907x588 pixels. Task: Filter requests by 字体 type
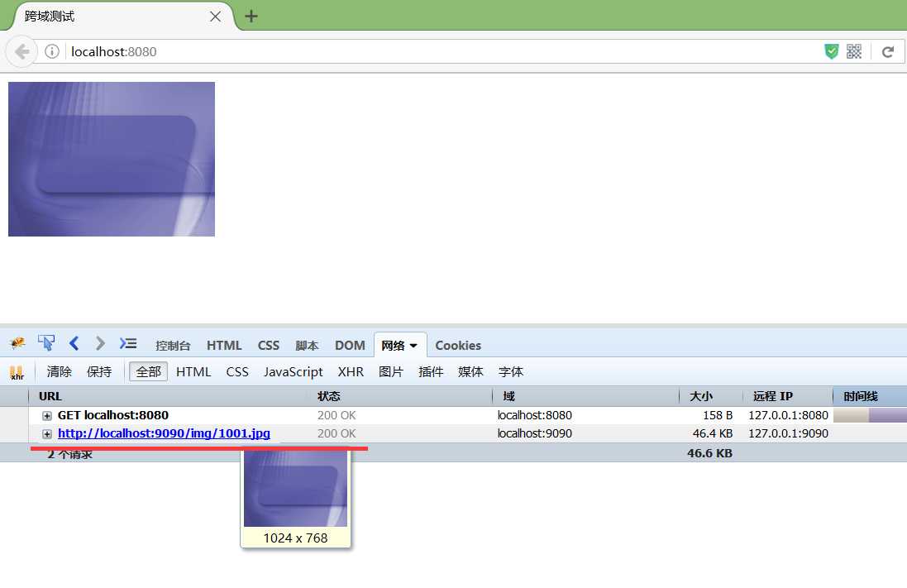click(x=511, y=371)
